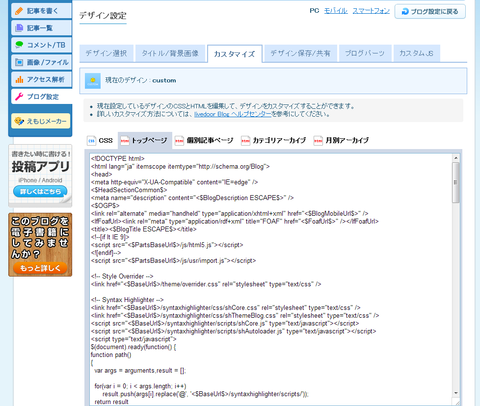Screen dimensions: 480x406
Task: Select the カスタマイズ tab
Action: pos(235,54)
